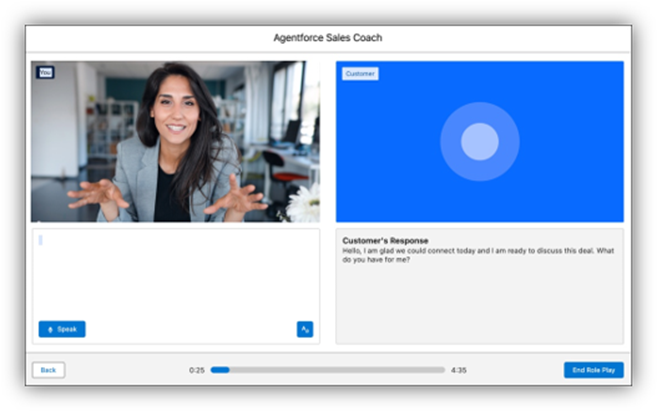Click the text translate icon button
The image size is (657, 411).
click(305, 329)
